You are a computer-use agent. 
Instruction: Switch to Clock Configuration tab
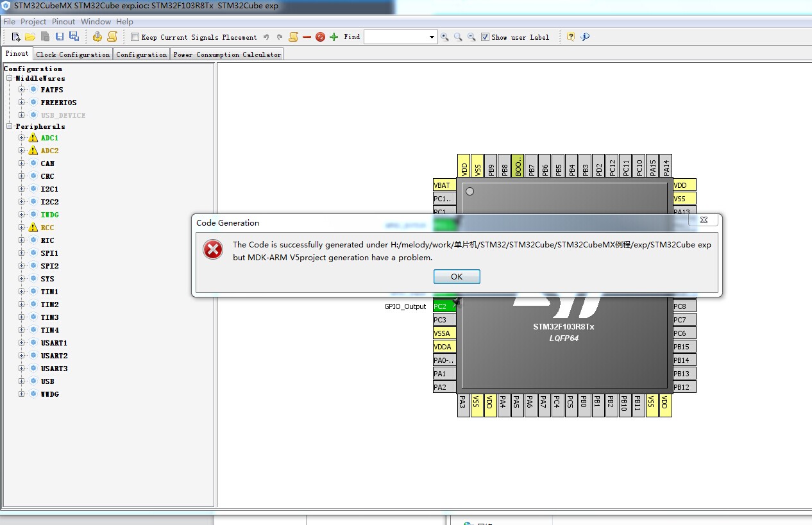(x=73, y=54)
